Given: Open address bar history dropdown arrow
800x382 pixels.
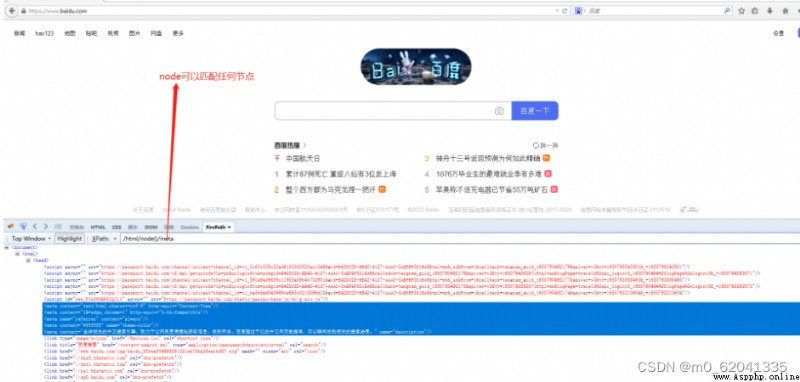Looking at the screenshot, I should coord(557,11).
